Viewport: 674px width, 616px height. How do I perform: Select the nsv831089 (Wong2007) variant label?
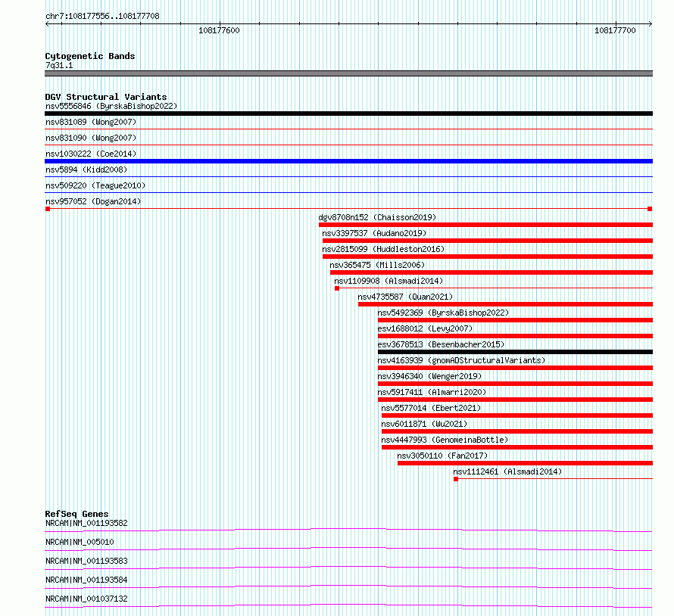(x=91, y=122)
